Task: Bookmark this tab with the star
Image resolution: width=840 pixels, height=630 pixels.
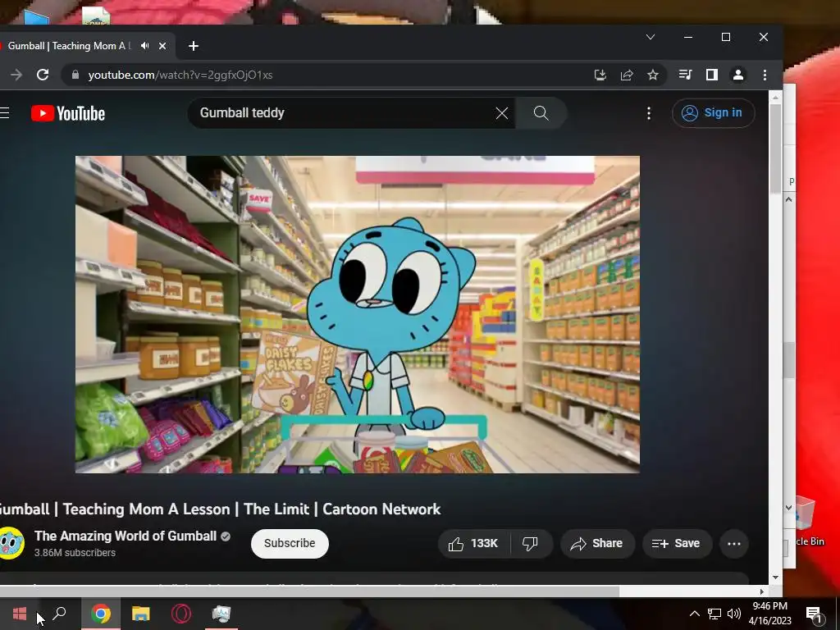Action: [652, 75]
